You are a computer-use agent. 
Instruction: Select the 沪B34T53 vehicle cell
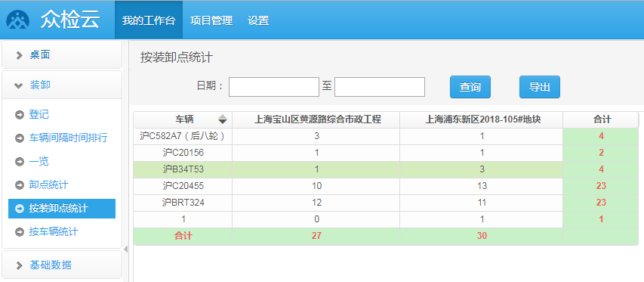pos(183,169)
